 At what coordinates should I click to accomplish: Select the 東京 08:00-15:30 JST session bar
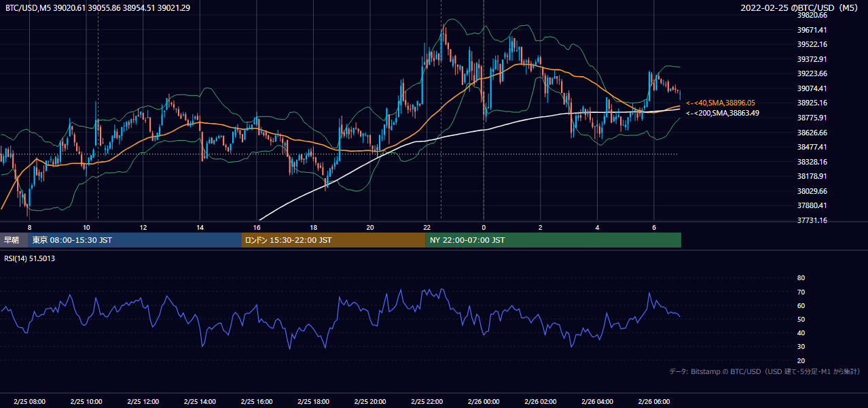point(134,240)
